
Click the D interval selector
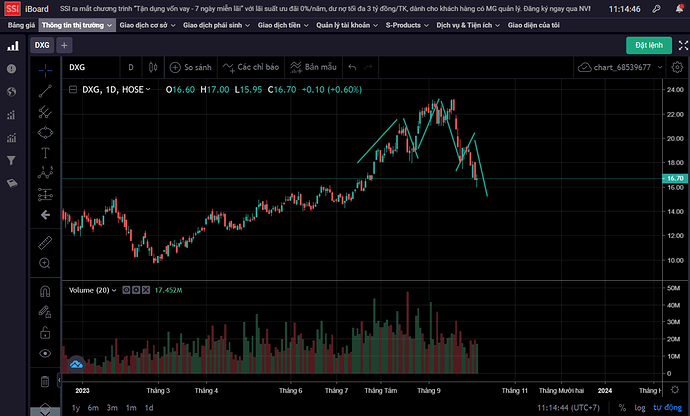click(131, 67)
